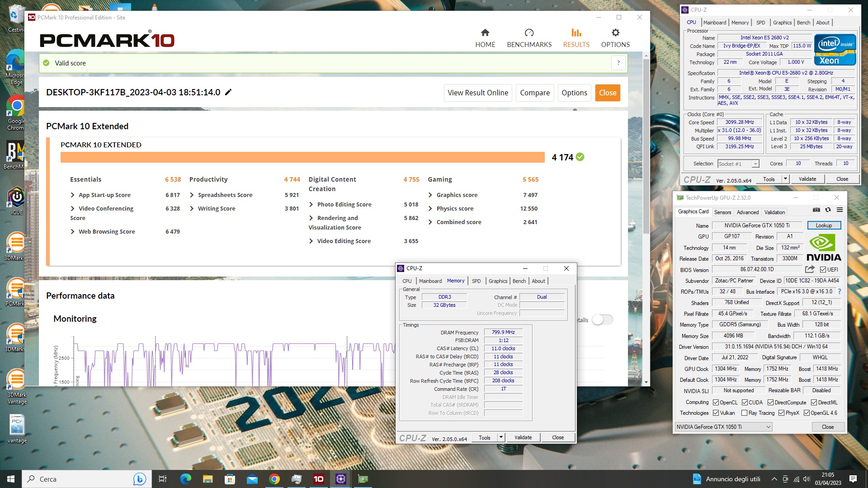Open Microsoft Edge desktop shortcut

point(16,67)
